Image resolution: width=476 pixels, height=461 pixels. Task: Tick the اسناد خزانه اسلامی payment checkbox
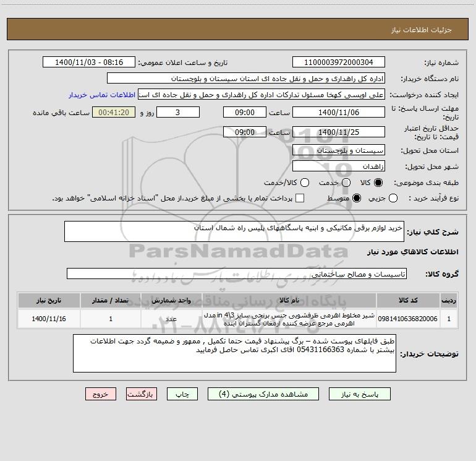coord(300,198)
